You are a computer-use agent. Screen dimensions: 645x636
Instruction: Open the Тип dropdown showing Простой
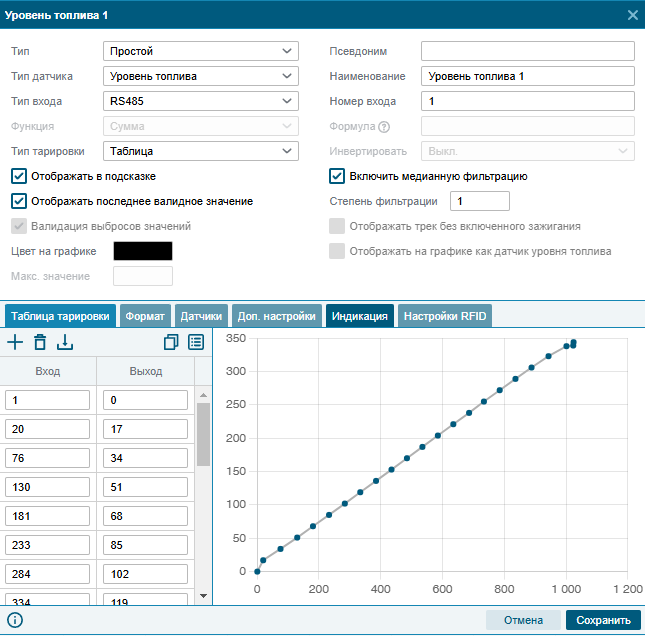coord(201,51)
